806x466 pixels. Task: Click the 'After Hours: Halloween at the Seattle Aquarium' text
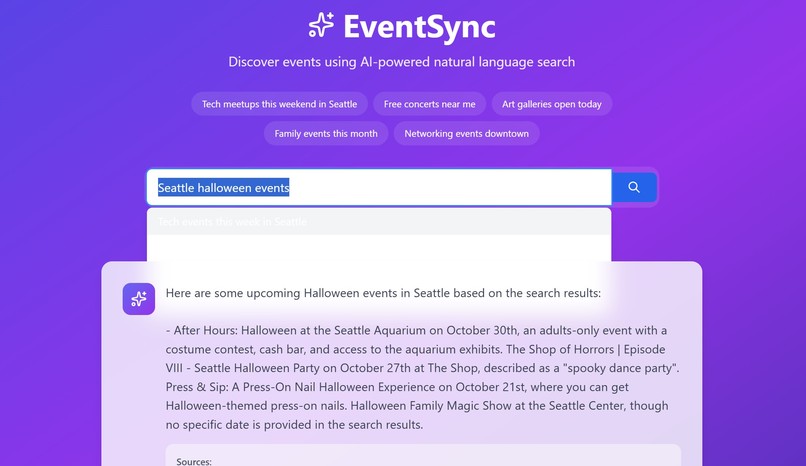pyautogui.click(x=300, y=330)
